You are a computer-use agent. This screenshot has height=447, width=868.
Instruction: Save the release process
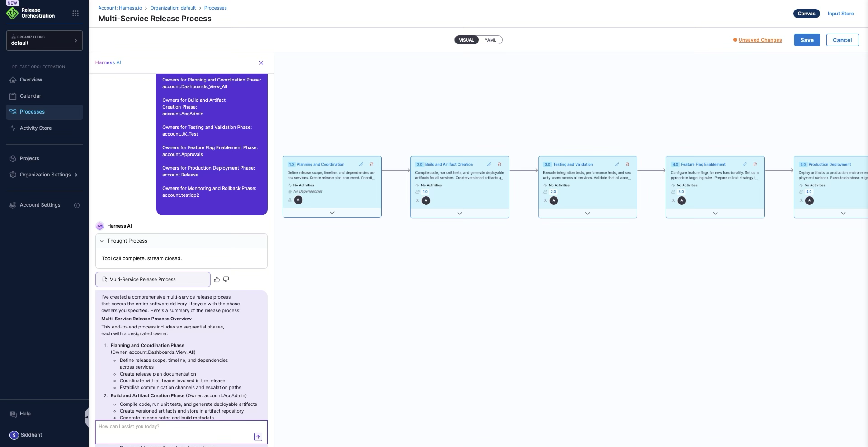(807, 40)
